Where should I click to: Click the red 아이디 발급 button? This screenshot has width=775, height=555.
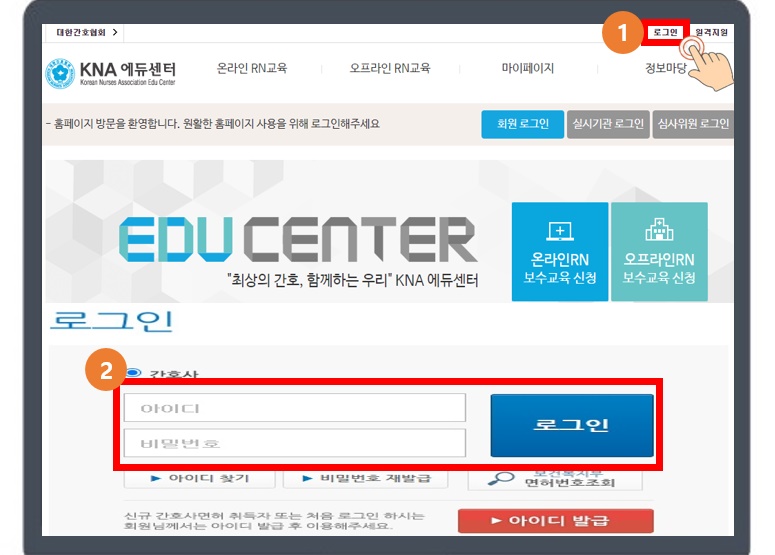[x=556, y=521]
